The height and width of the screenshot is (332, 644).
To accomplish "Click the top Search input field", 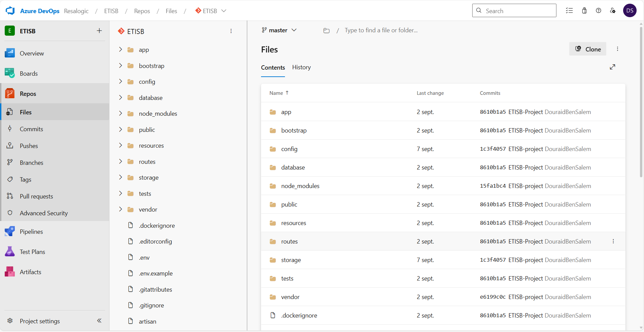I will 514,10.
